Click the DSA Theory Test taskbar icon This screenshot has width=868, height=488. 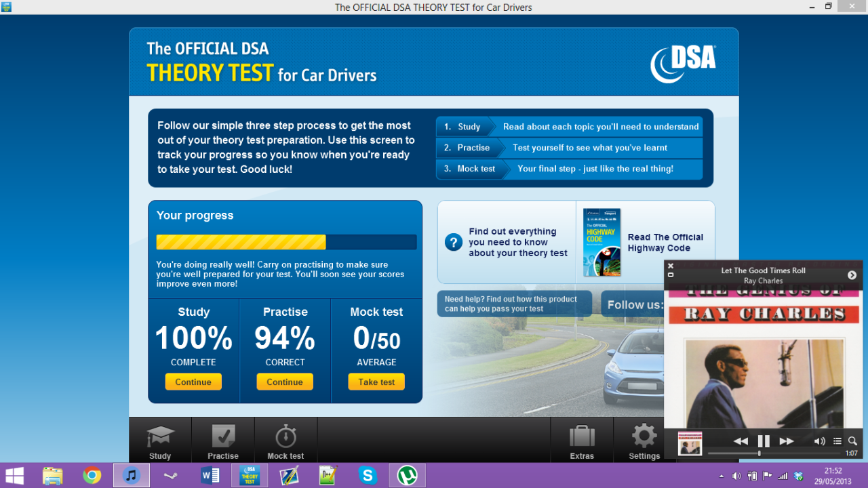(250, 475)
